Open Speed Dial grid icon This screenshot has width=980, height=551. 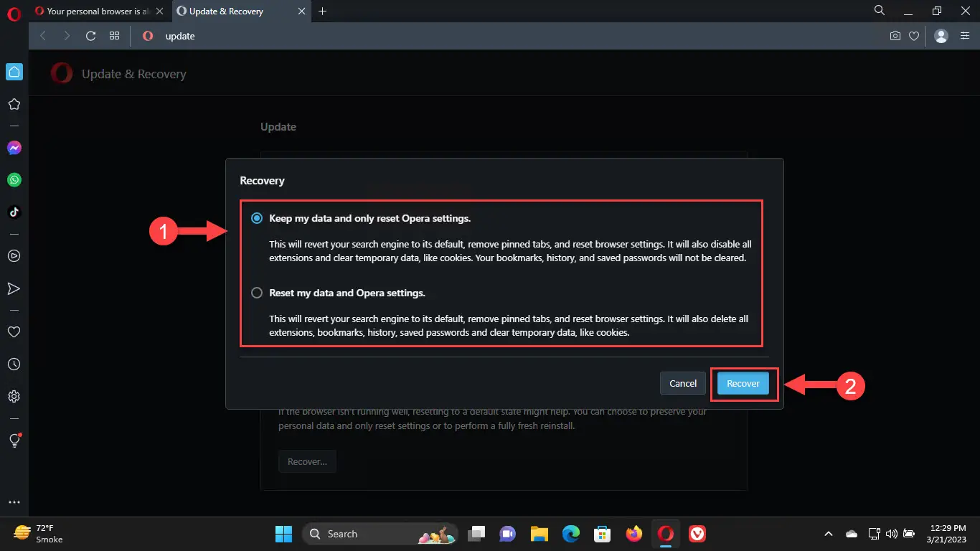[x=114, y=36]
